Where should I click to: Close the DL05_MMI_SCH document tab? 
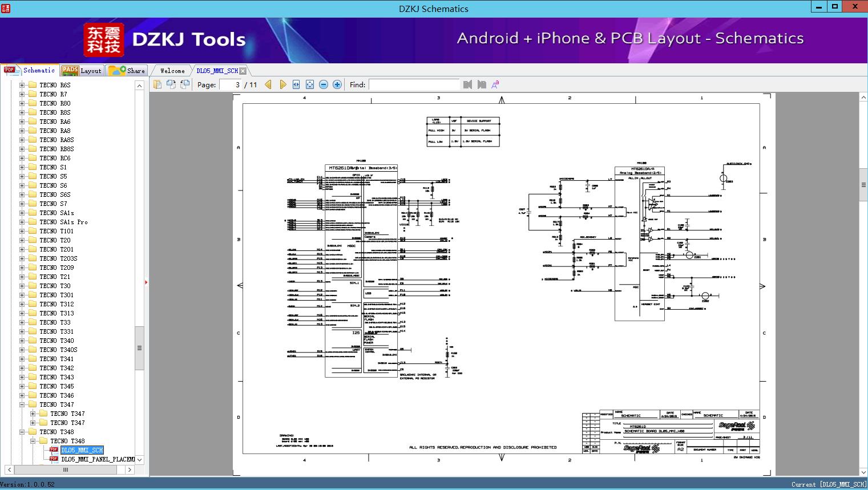243,71
